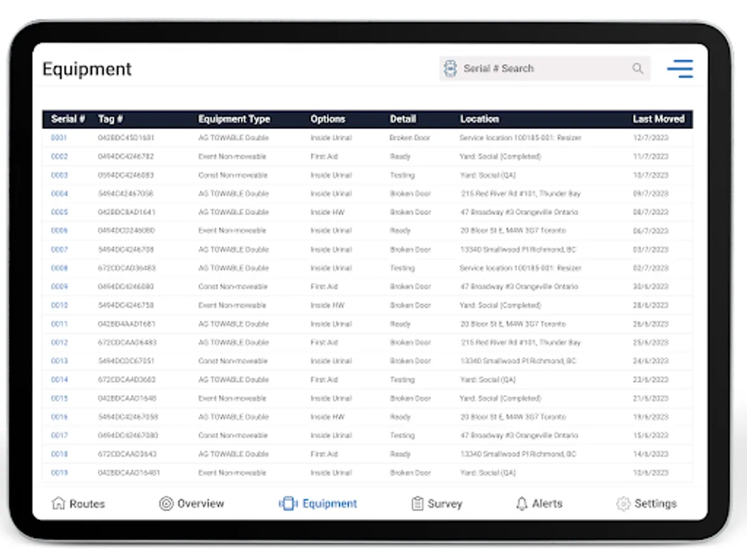Sort by Detail column header

403,119
